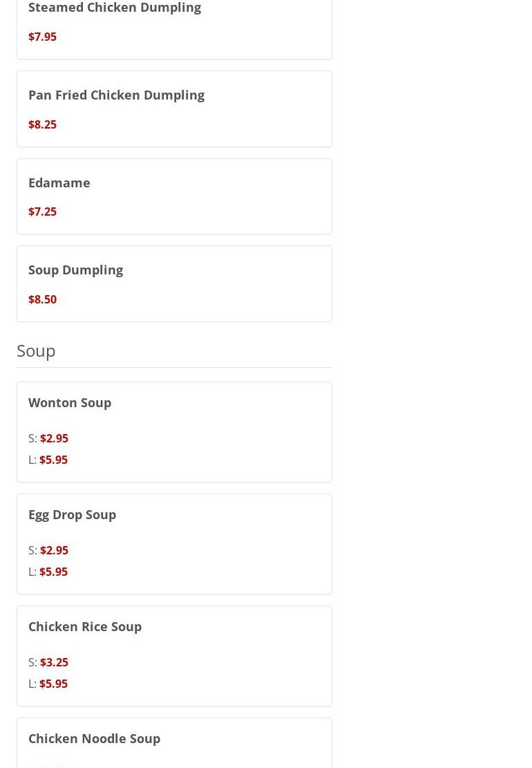Click the $8.25 price
The image size is (532, 768).
[42, 124]
